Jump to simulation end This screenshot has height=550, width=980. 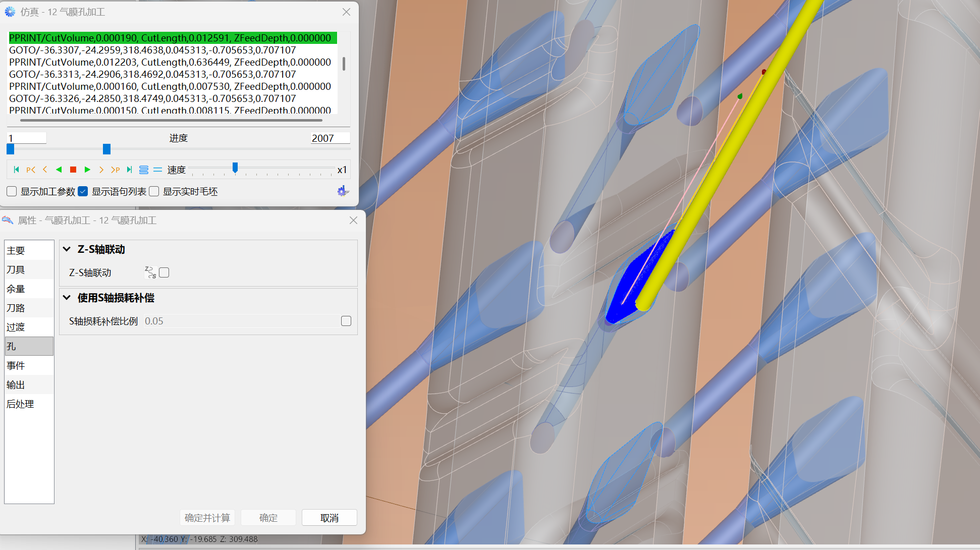pos(130,170)
